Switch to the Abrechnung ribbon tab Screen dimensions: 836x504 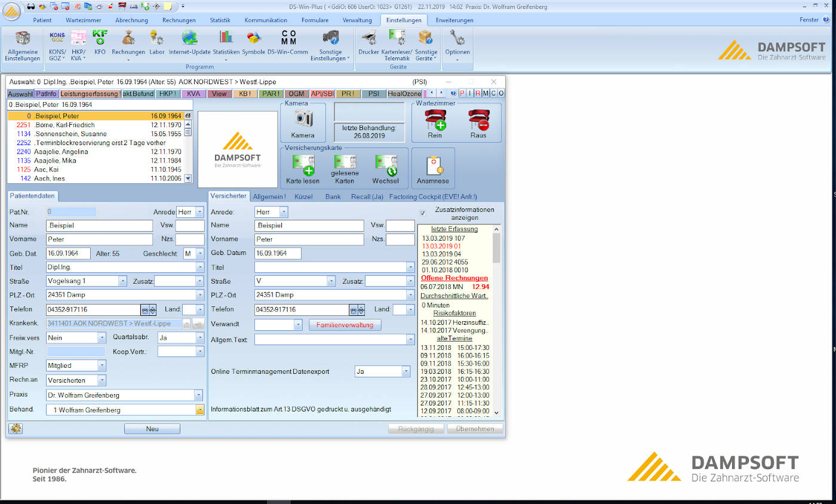pyautogui.click(x=131, y=20)
